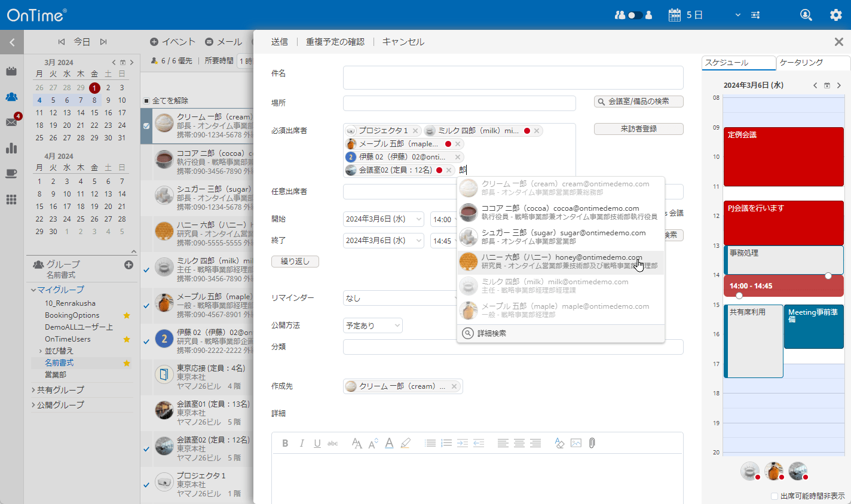Toggle the group/person view switch
Screen dimensions: 851x504
(x=634, y=15)
